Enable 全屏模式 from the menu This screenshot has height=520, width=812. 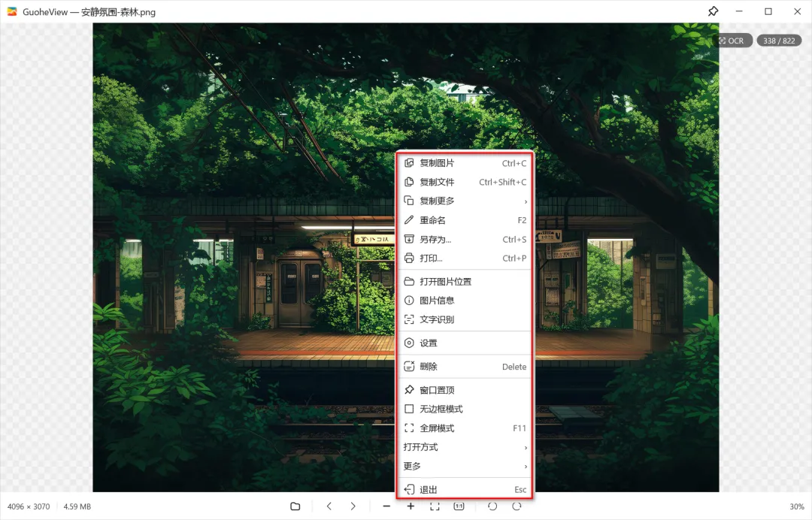pyautogui.click(x=465, y=428)
